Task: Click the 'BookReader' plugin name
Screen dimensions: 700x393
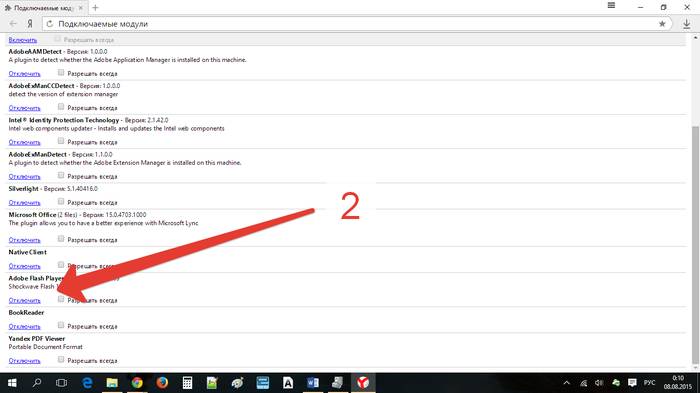Action: (26, 313)
